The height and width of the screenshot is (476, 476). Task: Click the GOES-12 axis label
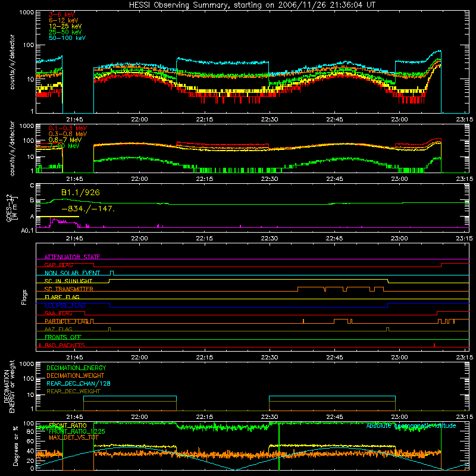pyautogui.click(x=11, y=208)
